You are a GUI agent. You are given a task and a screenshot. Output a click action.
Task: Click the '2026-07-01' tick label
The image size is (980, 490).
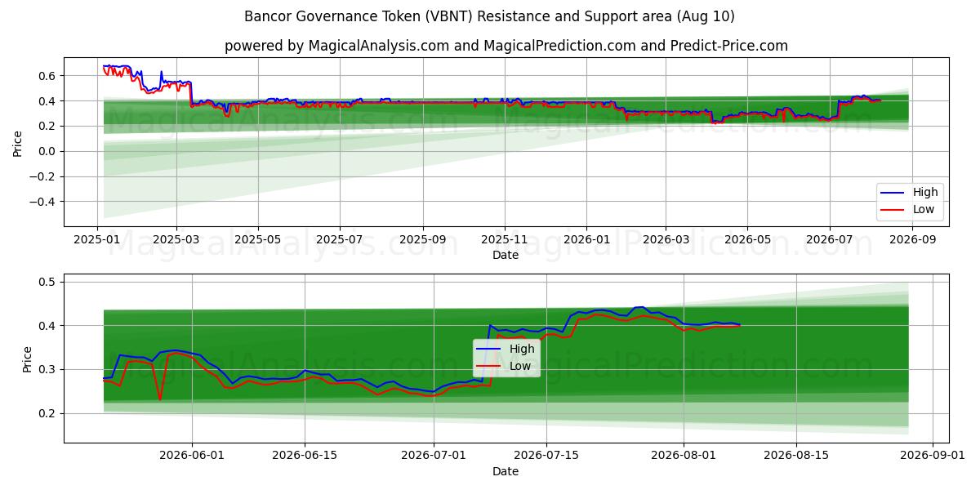coord(433,456)
